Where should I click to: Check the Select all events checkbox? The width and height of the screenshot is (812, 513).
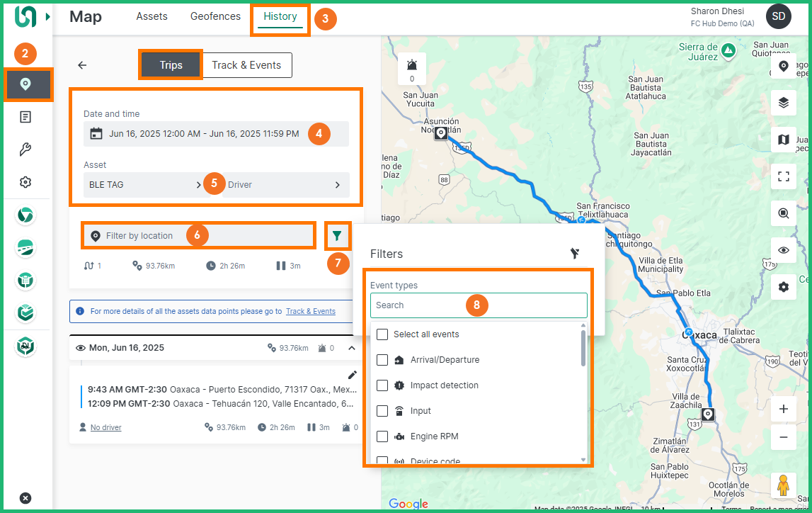pyautogui.click(x=382, y=334)
